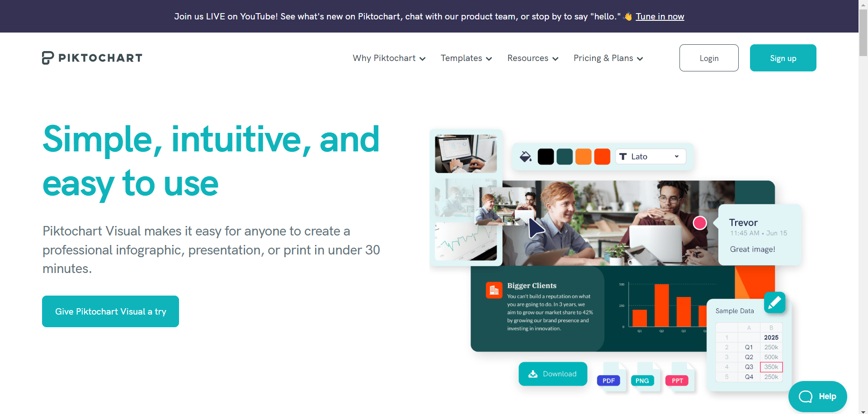Image resolution: width=868 pixels, height=414 pixels.
Task: Click the Login button
Action: point(709,58)
